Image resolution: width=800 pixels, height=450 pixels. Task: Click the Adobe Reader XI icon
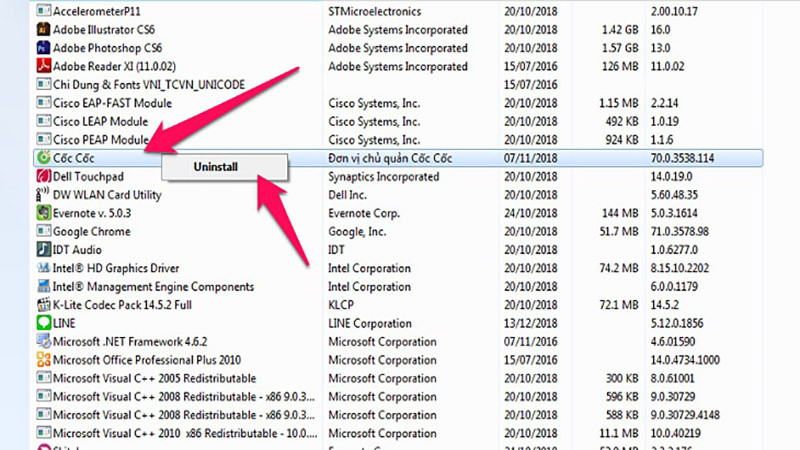[43, 66]
